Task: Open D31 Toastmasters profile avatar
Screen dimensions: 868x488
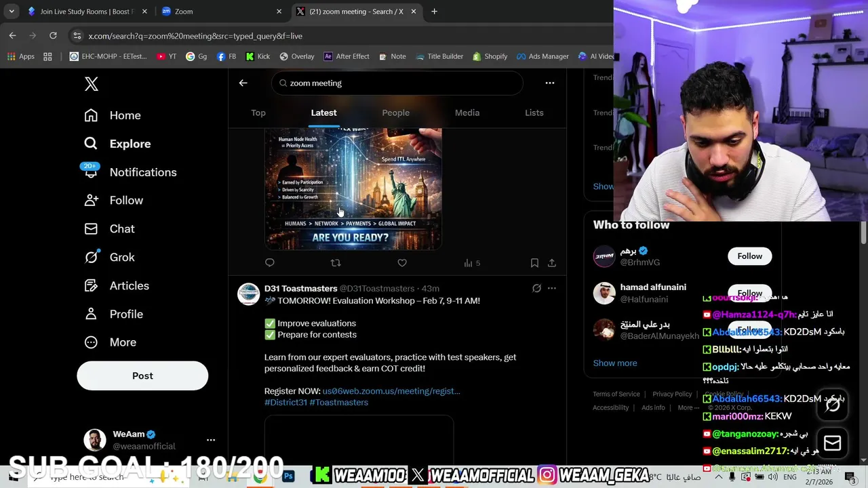Action: pos(248,294)
